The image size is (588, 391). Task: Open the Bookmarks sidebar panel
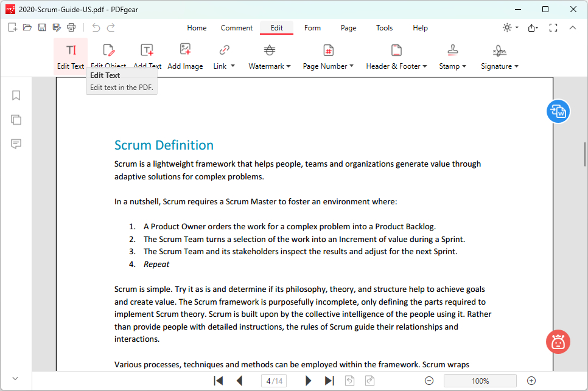(16, 95)
